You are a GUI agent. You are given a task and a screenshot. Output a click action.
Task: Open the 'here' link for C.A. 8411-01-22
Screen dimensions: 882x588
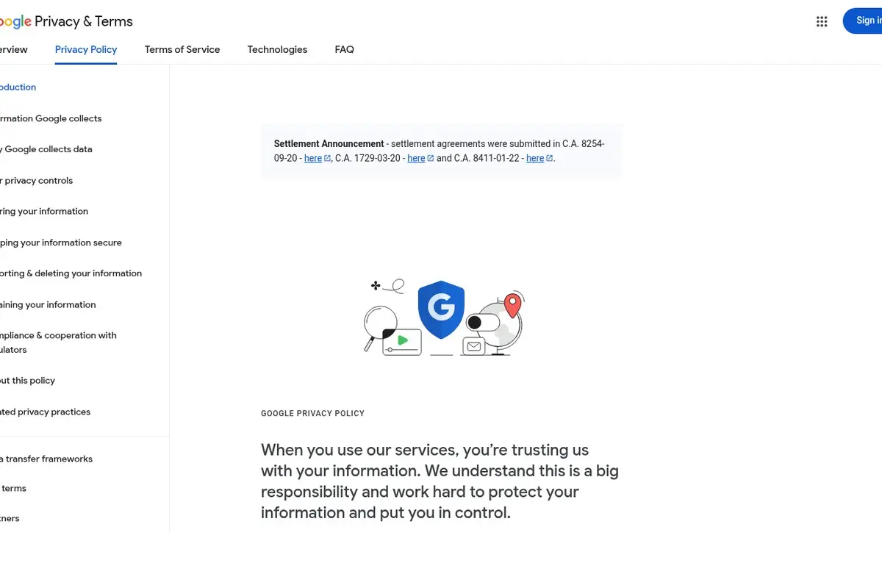[x=539, y=158]
